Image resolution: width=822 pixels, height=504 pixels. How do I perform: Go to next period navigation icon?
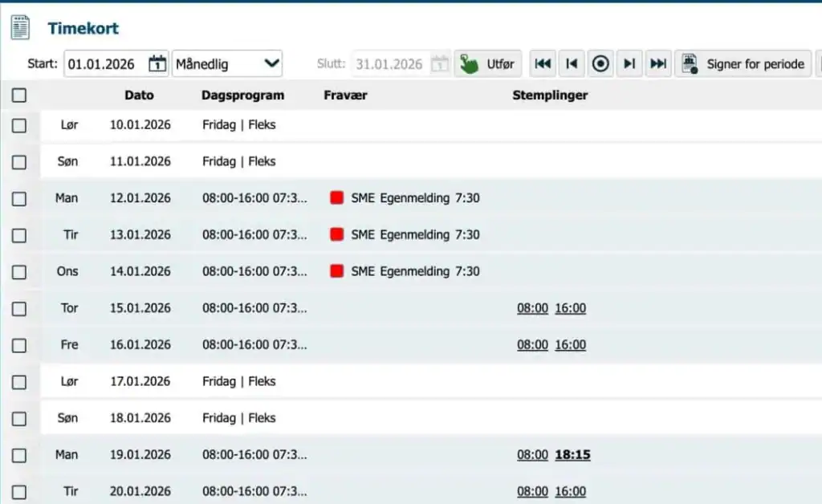(629, 64)
